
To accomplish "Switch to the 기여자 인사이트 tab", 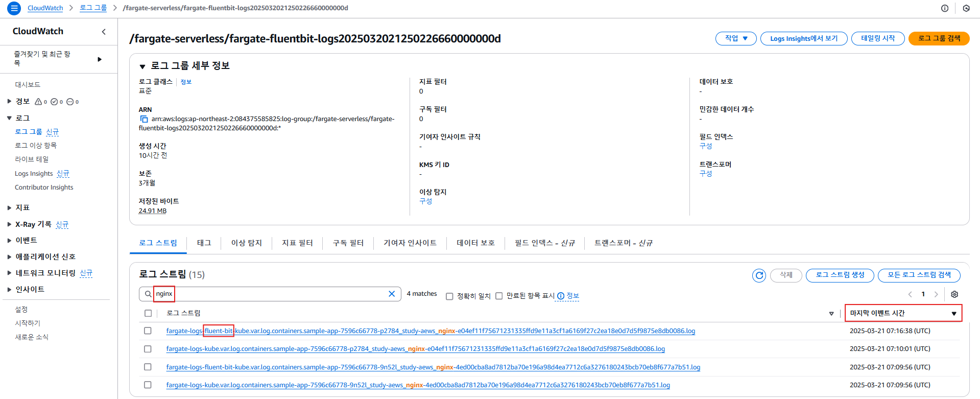I will pyautogui.click(x=410, y=243).
